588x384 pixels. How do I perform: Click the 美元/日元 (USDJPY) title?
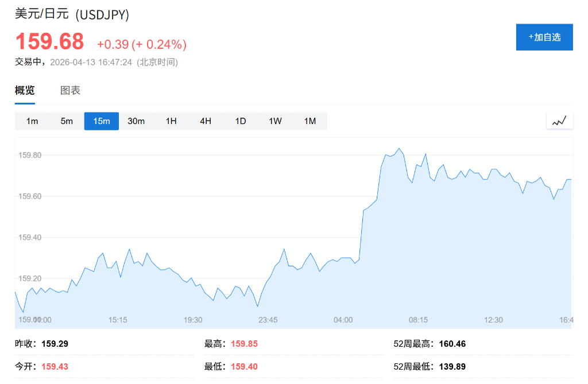pos(72,14)
